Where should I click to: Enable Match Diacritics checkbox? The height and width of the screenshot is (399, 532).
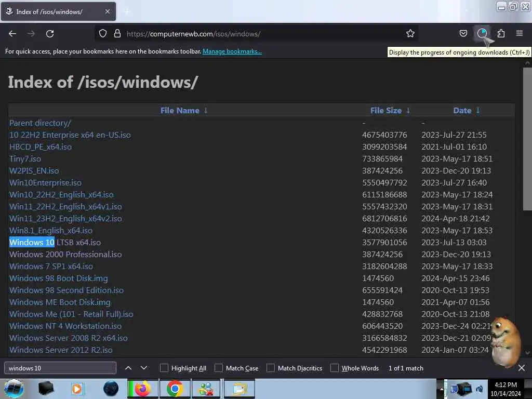(270, 368)
